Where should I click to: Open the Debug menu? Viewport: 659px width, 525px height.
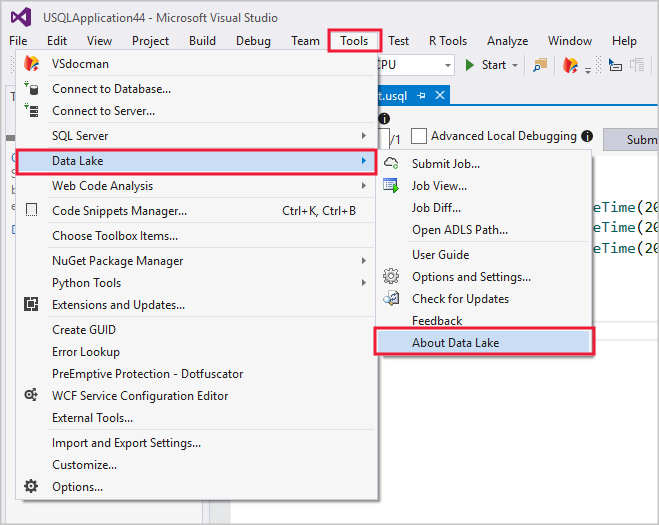(253, 41)
